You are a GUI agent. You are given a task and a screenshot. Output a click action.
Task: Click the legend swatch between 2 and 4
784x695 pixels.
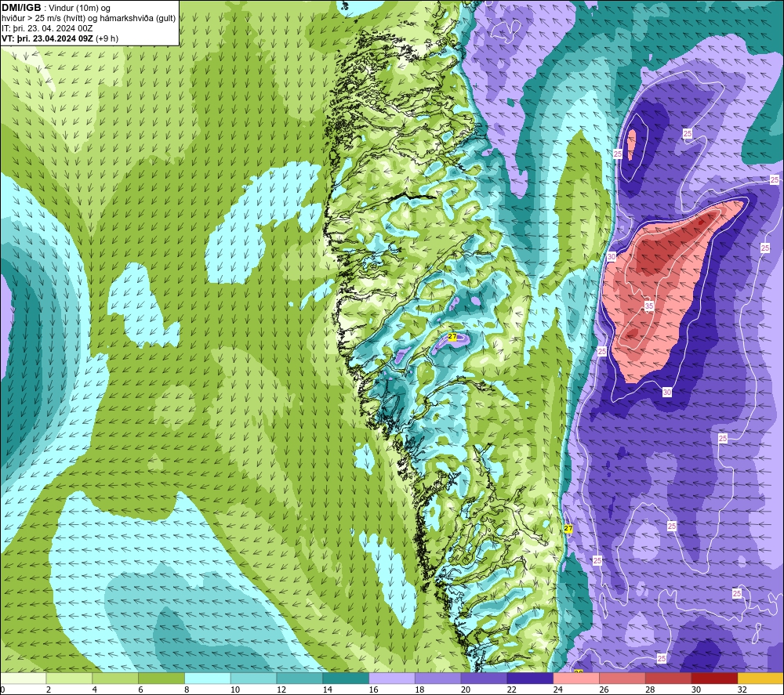point(70,678)
